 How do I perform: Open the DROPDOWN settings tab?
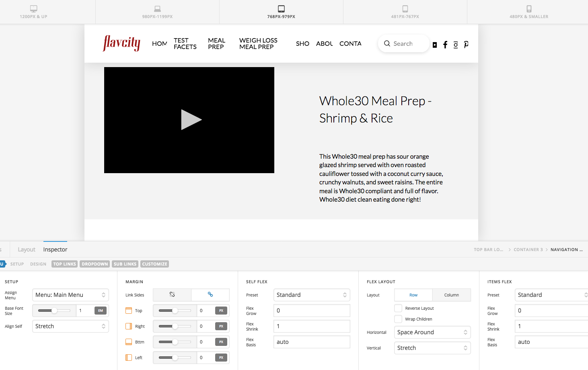pos(95,264)
